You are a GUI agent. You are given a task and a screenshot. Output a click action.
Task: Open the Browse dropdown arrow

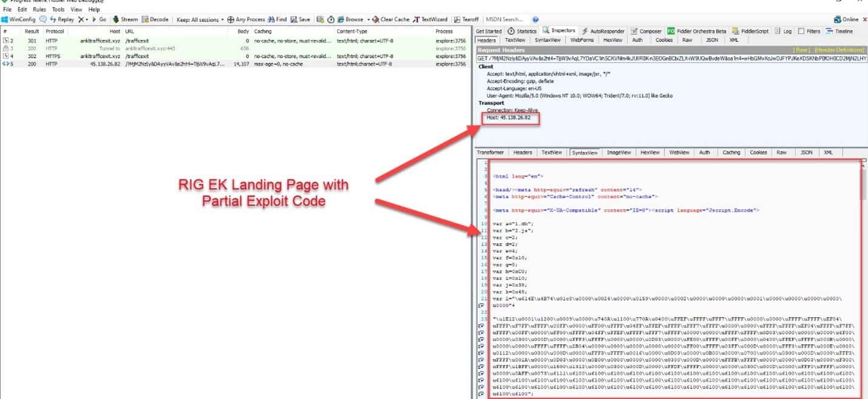(x=368, y=19)
